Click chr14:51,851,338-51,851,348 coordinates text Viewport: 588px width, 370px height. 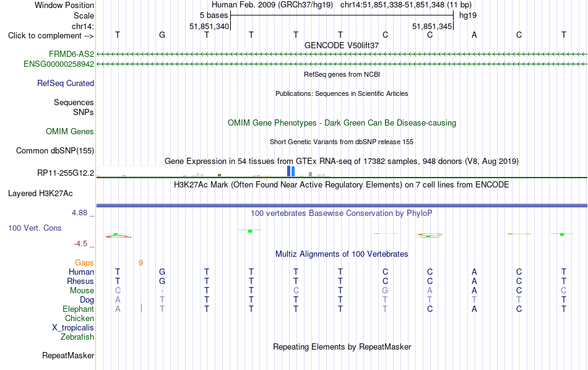tap(406, 5)
